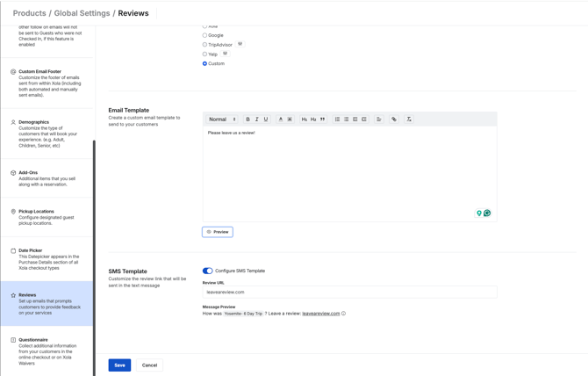The height and width of the screenshot is (376, 588).
Task: Choose the Yelp radio button
Action: pos(205,54)
